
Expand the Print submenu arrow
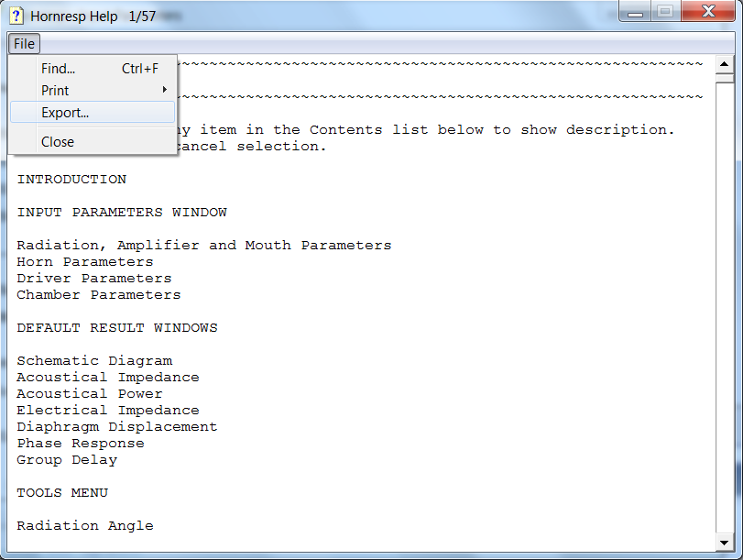click(x=164, y=90)
